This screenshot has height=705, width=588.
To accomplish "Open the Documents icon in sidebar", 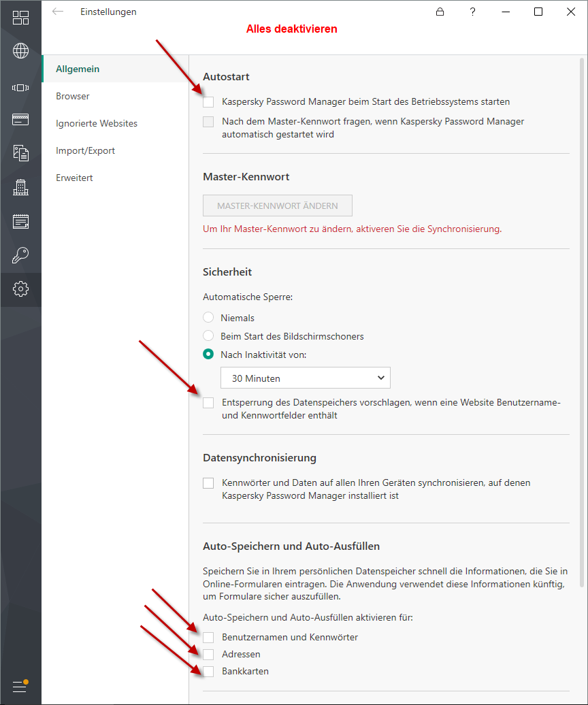I will 20,153.
